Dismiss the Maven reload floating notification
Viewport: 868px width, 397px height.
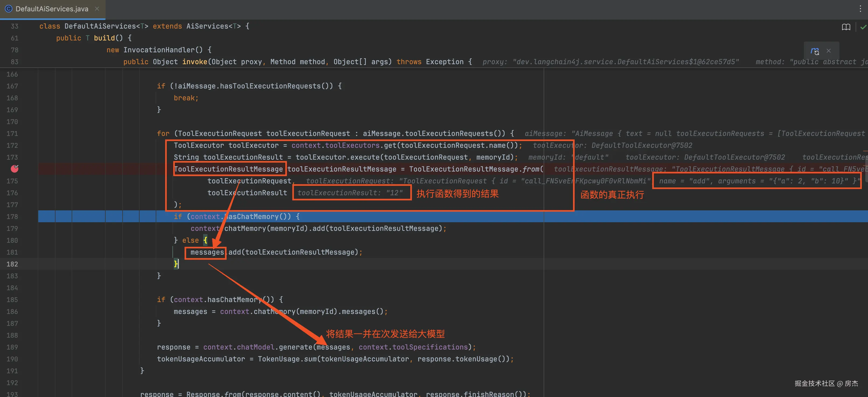829,51
